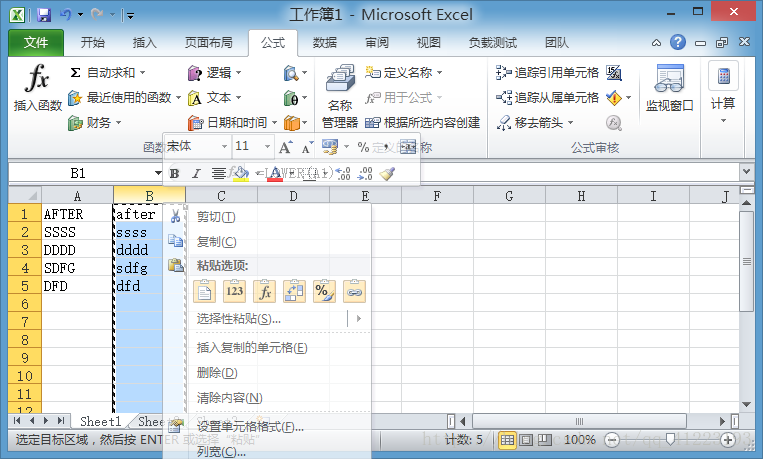The image size is (763, 459).
Task: Choose the Paste Link option
Action: point(354,291)
